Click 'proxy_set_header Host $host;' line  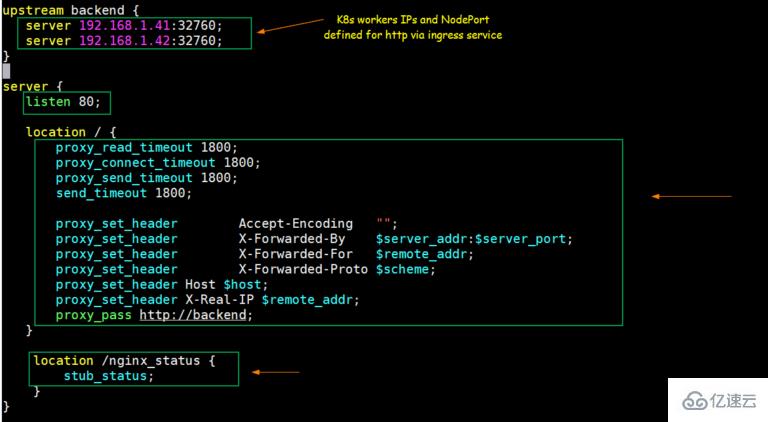point(162,284)
